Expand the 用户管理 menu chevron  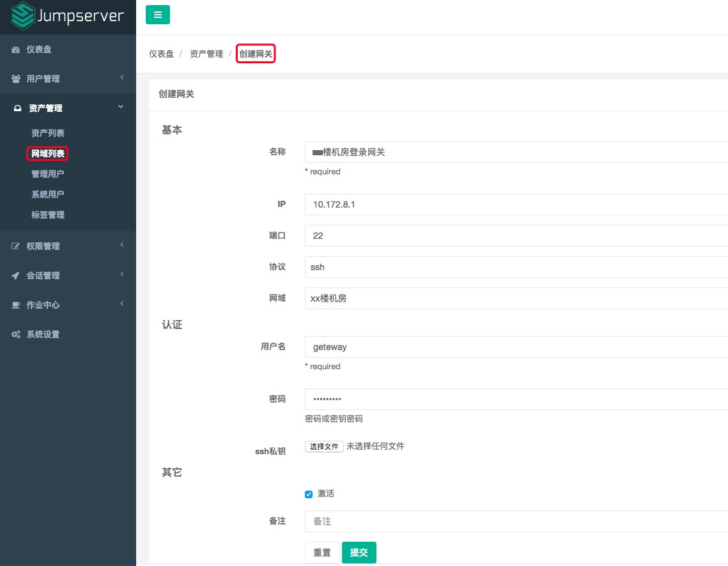pyautogui.click(x=121, y=77)
